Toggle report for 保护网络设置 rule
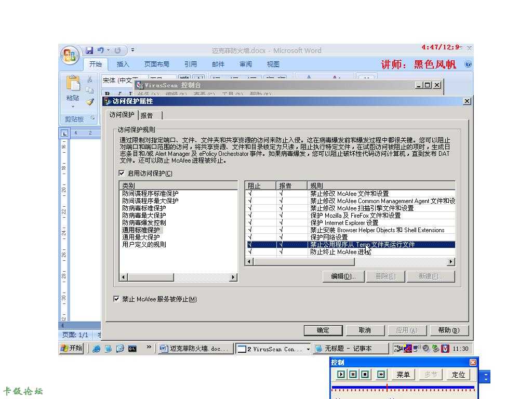532x399 pixels. click(x=281, y=237)
